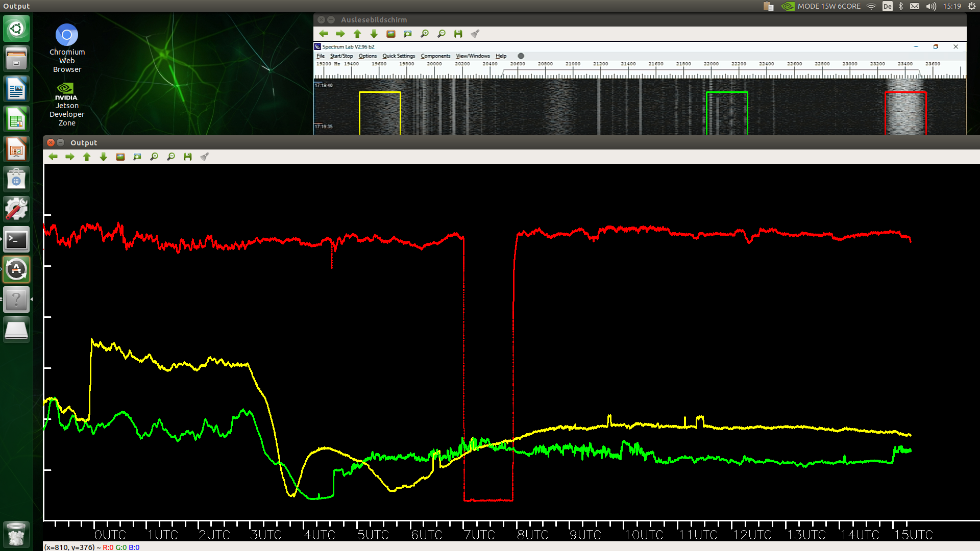980x551 pixels.
Task: Open the View/Windows menu
Action: point(473,56)
